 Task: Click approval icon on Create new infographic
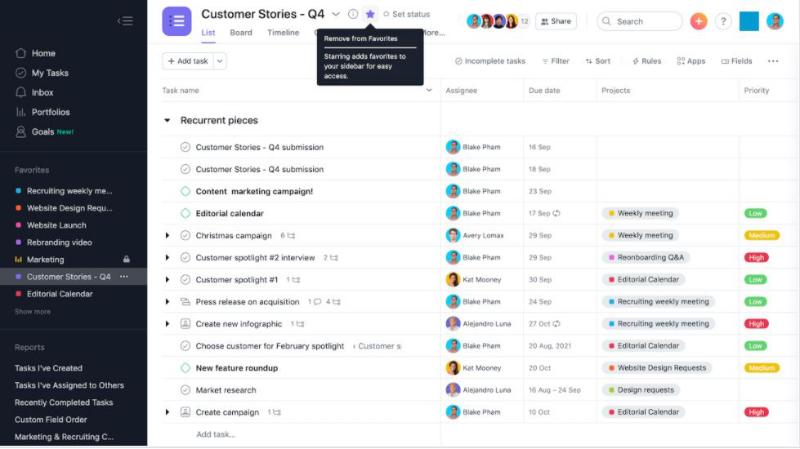tap(185, 324)
